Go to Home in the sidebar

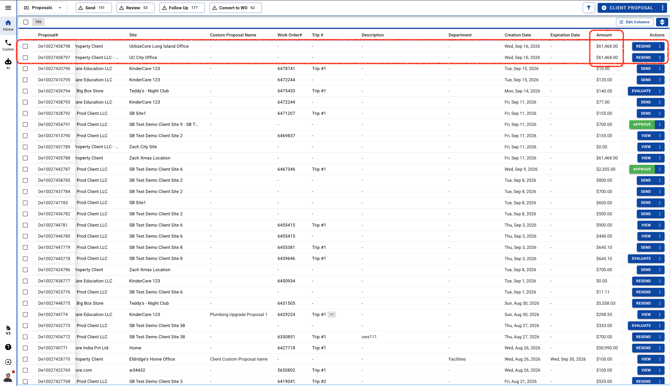8,25
